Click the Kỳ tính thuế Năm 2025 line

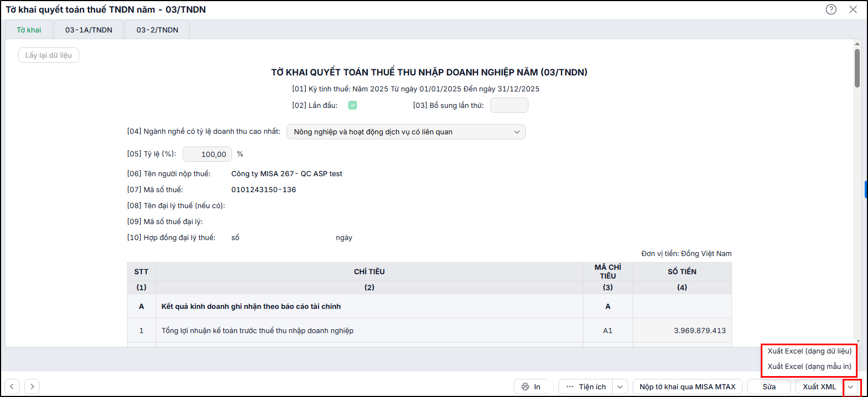tap(416, 89)
